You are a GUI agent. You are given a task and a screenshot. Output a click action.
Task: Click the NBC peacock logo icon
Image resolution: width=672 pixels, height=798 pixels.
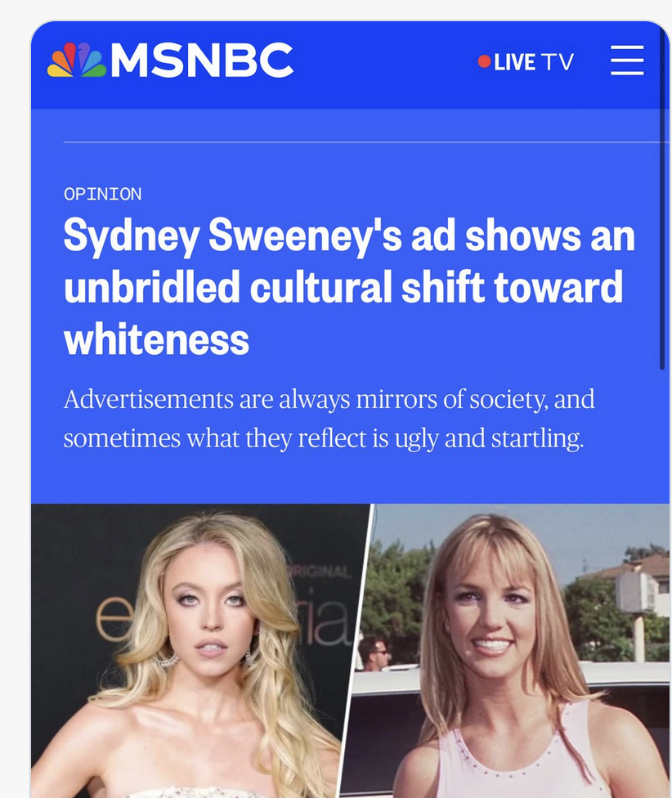(77, 60)
